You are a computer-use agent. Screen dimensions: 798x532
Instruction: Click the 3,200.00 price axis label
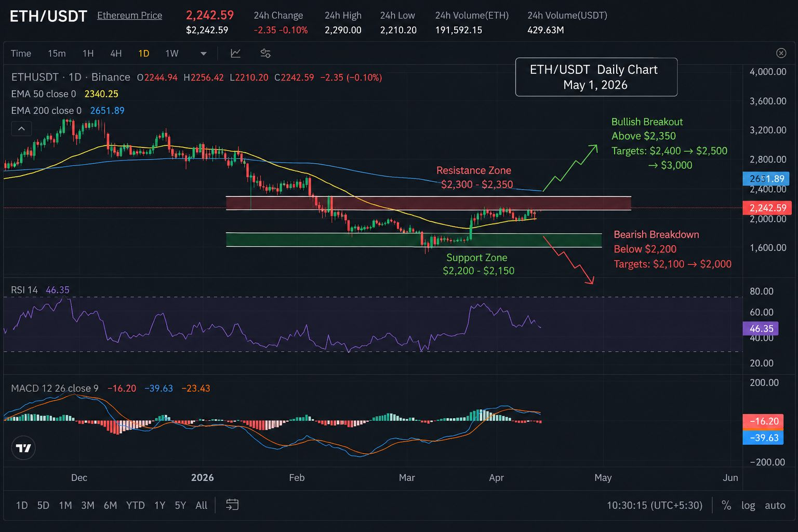pyautogui.click(x=768, y=130)
